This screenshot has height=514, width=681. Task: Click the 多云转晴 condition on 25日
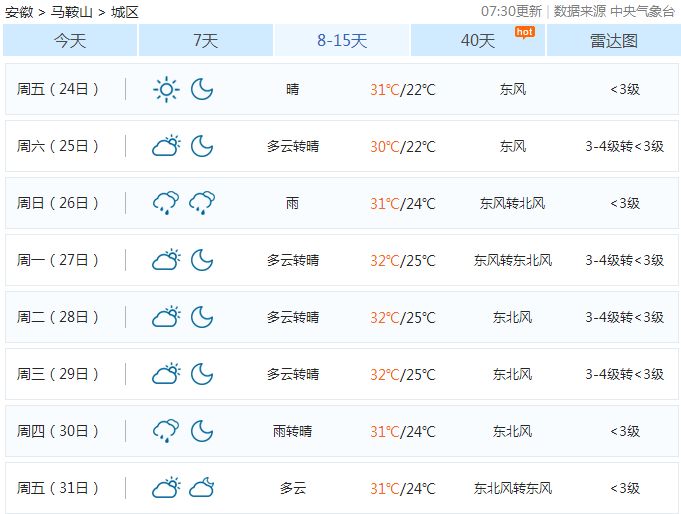click(293, 146)
